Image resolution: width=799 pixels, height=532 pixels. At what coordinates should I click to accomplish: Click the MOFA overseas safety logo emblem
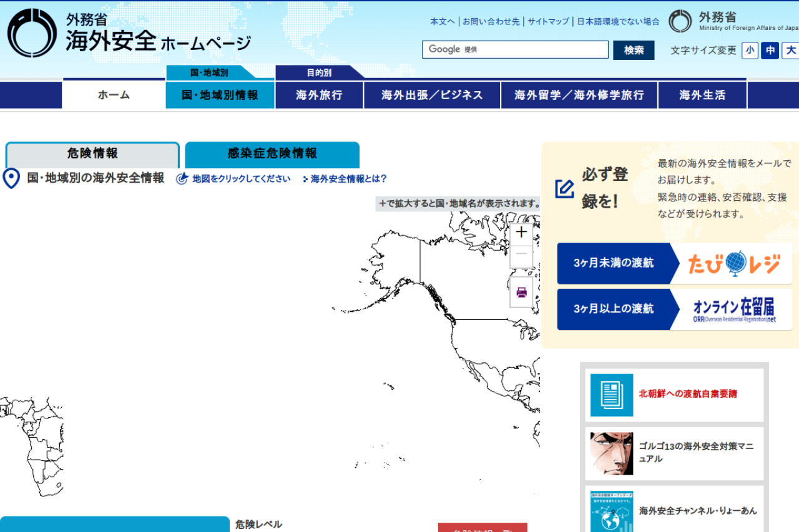[x=32, y=33]
